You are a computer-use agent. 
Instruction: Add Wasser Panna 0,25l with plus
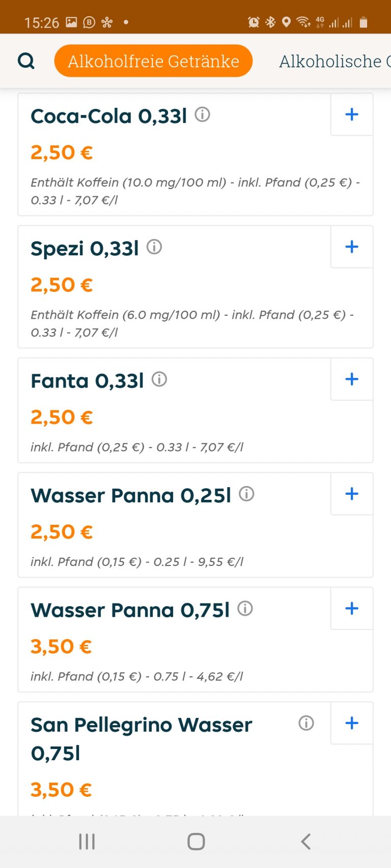click(352, 494)
